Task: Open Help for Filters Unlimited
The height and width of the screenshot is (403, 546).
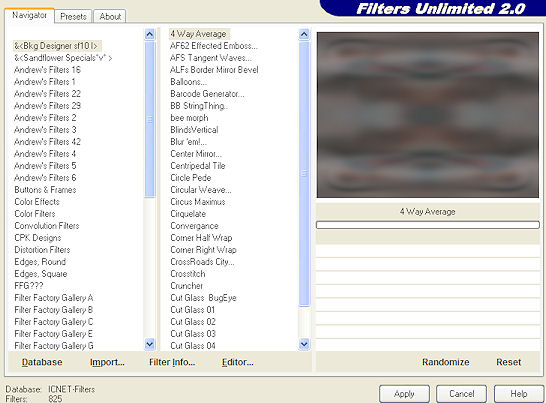Action: [518, 394]
